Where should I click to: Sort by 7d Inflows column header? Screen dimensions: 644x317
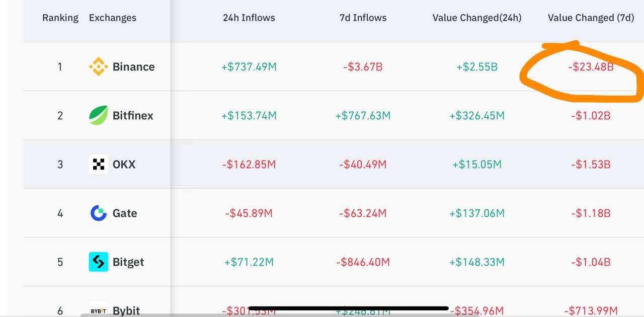tap(363, 18)
